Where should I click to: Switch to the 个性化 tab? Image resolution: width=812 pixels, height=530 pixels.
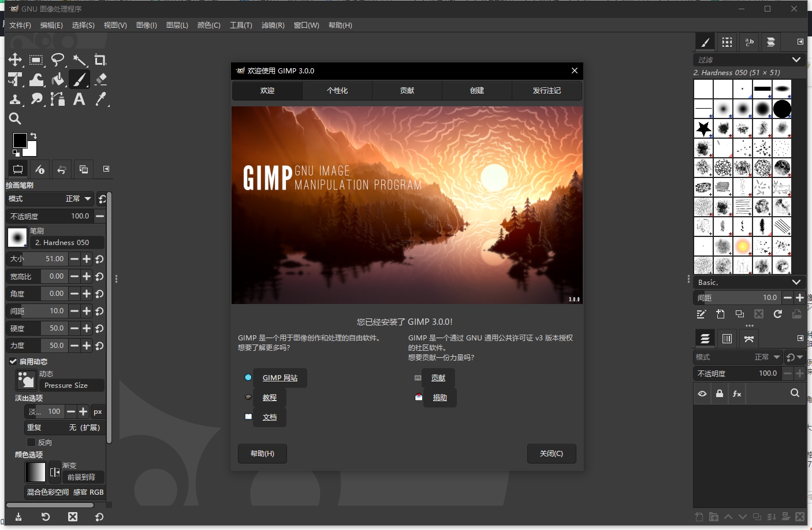point(337,91)
